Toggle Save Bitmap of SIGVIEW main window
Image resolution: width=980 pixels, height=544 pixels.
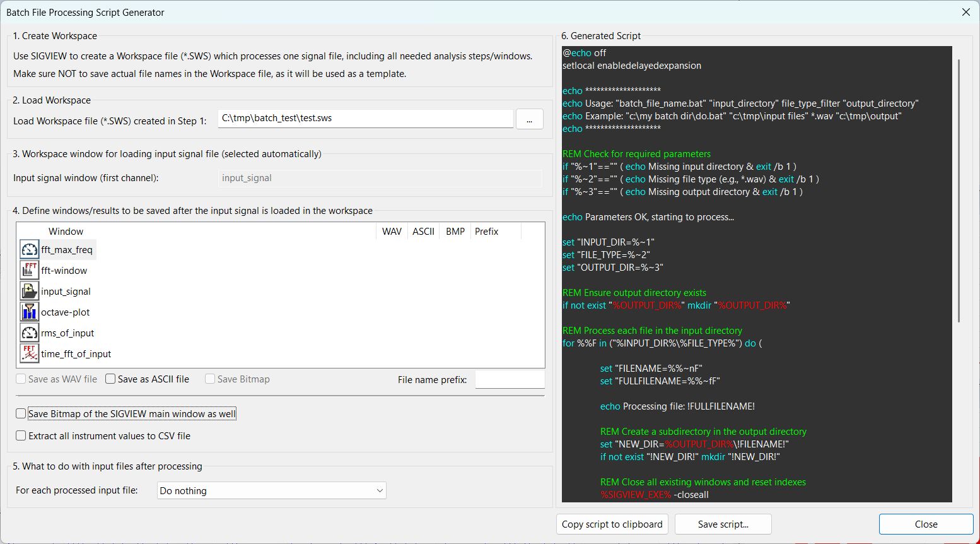pyautogui.click(x=21, y=414)
